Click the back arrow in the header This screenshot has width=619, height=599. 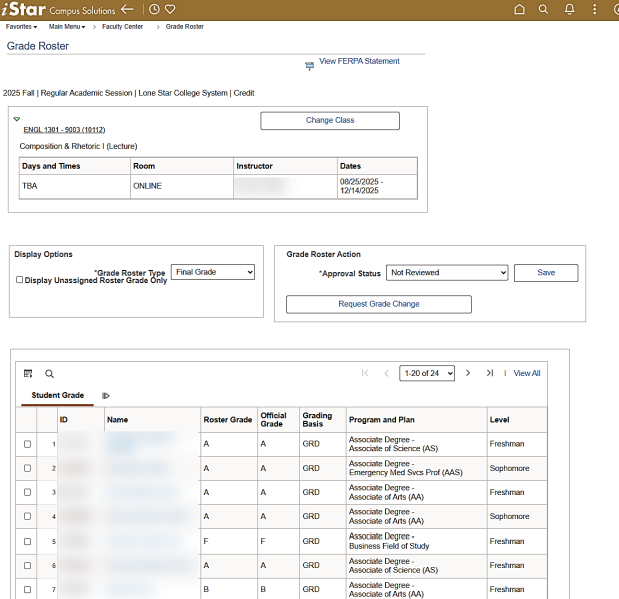(x=127, y=9)
